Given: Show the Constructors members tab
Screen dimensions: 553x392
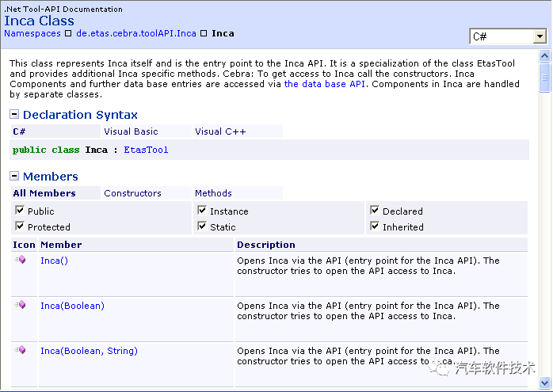Looking at the screenshot, I should 132,193.
